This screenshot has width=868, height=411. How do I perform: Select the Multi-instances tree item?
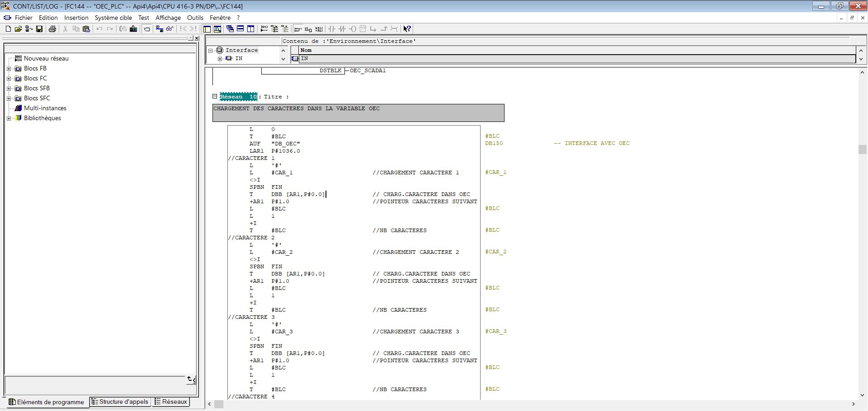(45, 108)
